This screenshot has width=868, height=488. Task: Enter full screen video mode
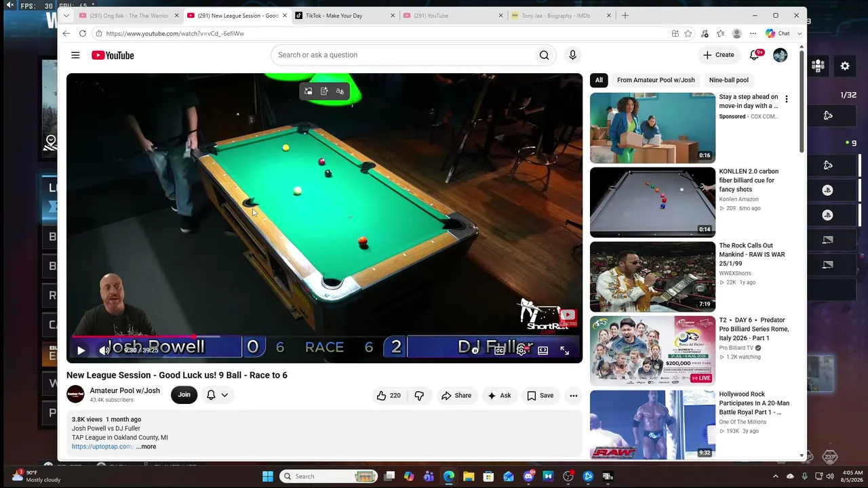564,350
